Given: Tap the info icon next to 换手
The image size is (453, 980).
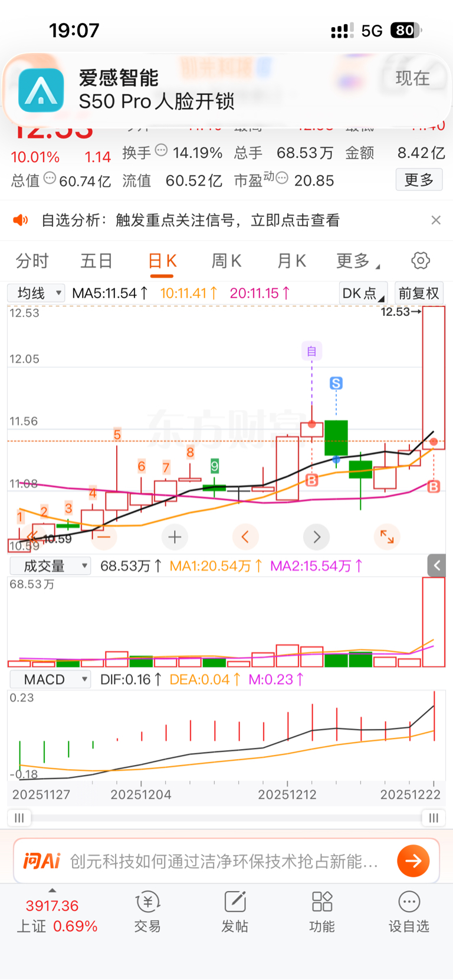Looking at the screenshot, I should (161, 151).
